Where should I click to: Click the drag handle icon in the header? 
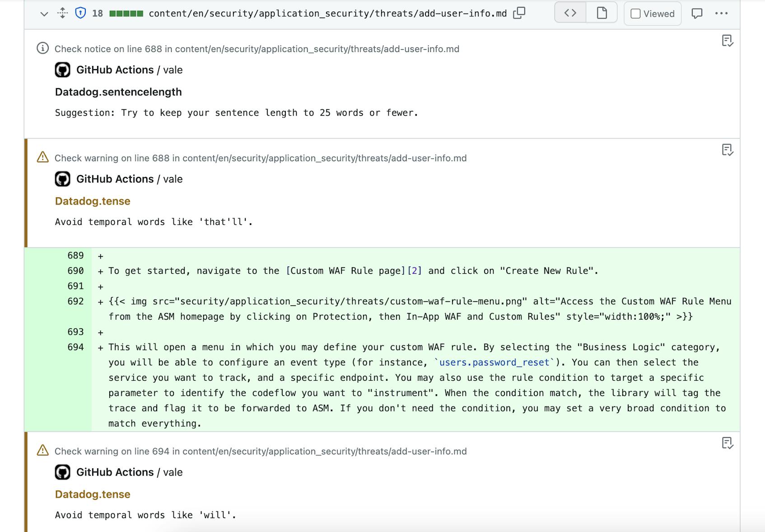tap(62, 13)
